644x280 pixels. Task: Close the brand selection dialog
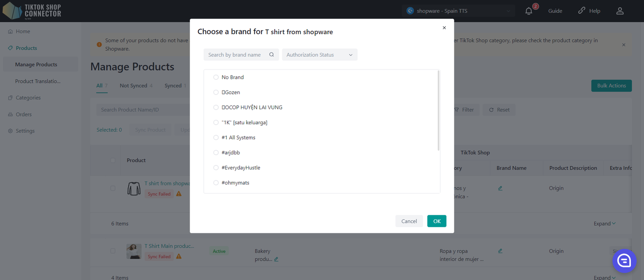point(444,28)
